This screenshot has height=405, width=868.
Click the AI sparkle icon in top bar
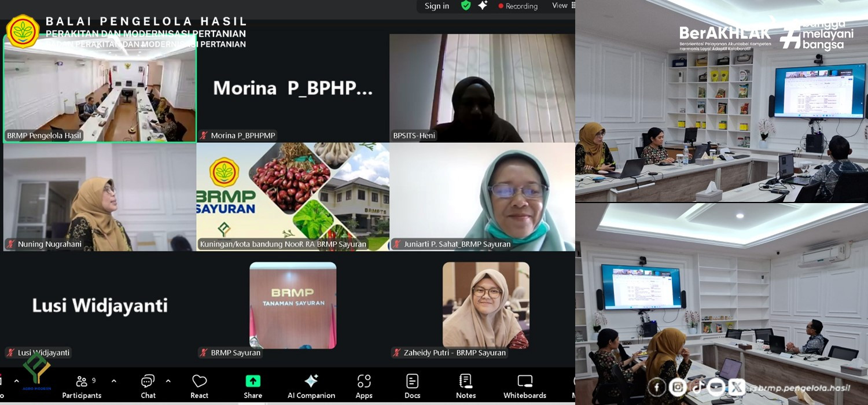tap(483, 6)
